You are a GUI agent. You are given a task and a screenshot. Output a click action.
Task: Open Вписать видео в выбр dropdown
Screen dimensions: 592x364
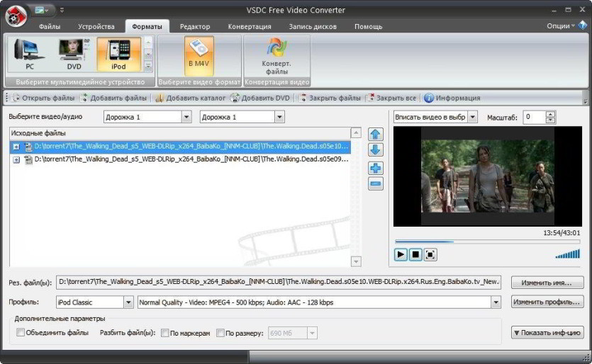coord(473,117)
